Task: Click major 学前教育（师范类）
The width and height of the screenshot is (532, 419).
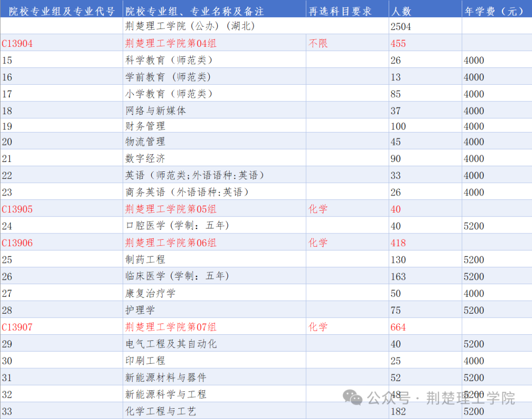Action: (x=168, y=77)
